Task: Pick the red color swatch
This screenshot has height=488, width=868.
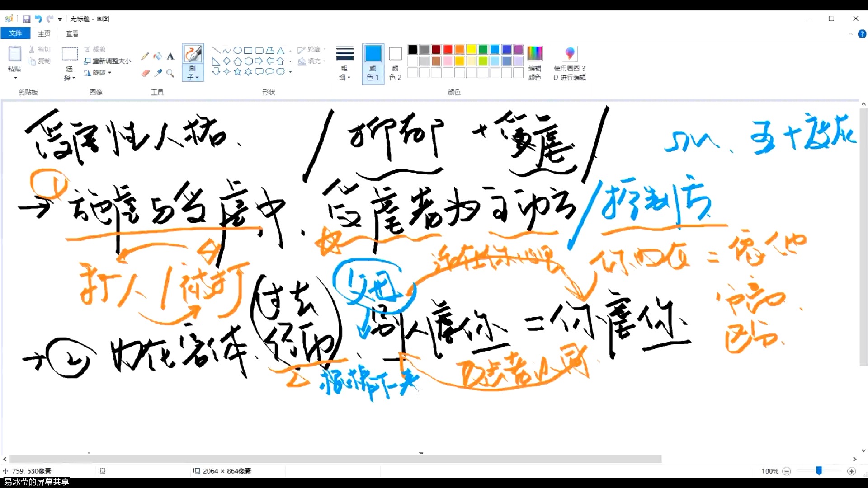Action: pos(448,50)
